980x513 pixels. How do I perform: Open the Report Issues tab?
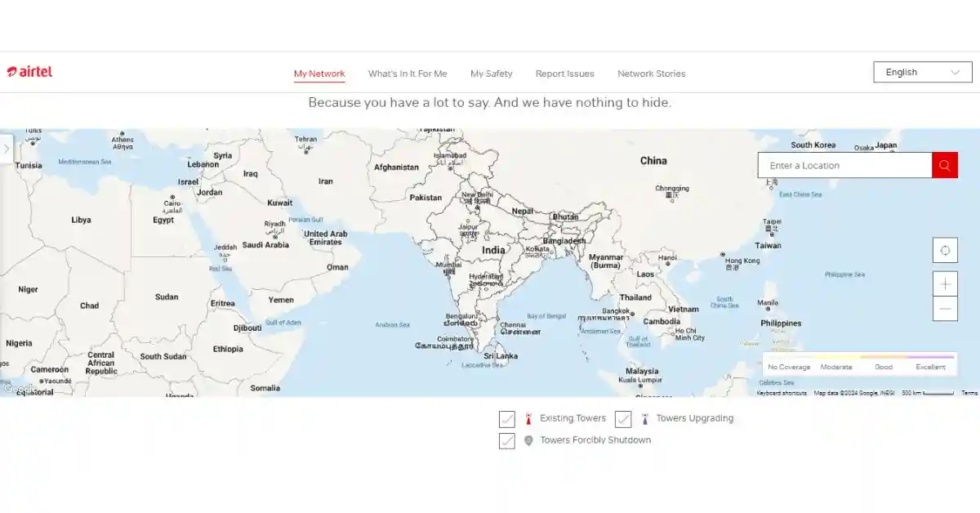coord(565,74)
